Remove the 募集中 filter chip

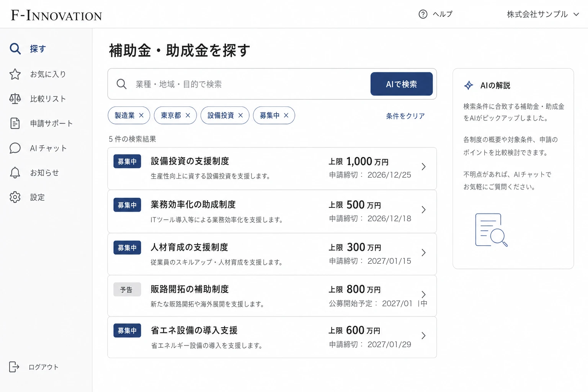click(286, 115)
